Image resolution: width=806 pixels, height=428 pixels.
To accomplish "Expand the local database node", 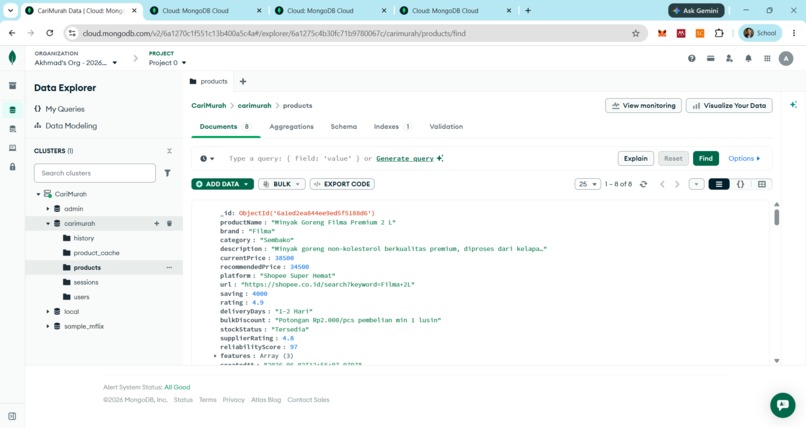I will click(x=48, y=312).
